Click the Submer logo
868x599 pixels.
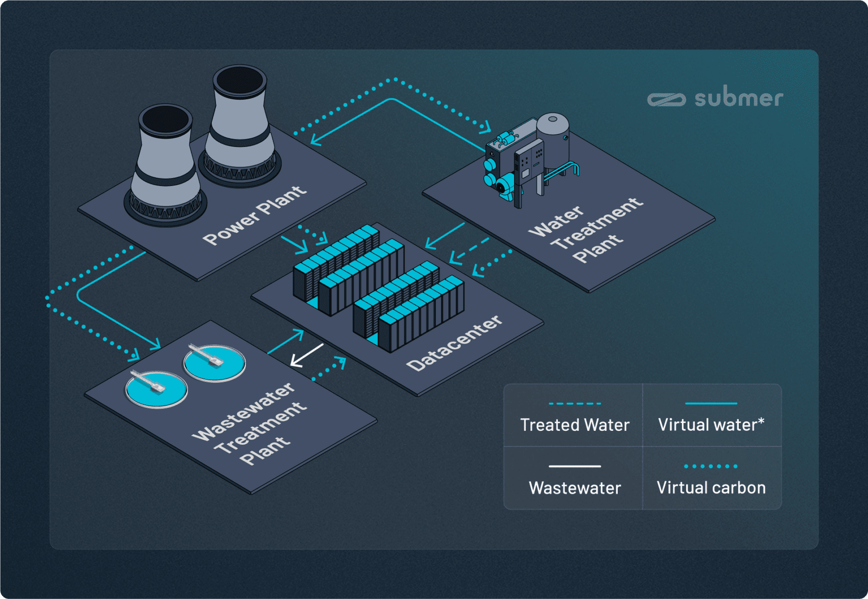point(715,98)
